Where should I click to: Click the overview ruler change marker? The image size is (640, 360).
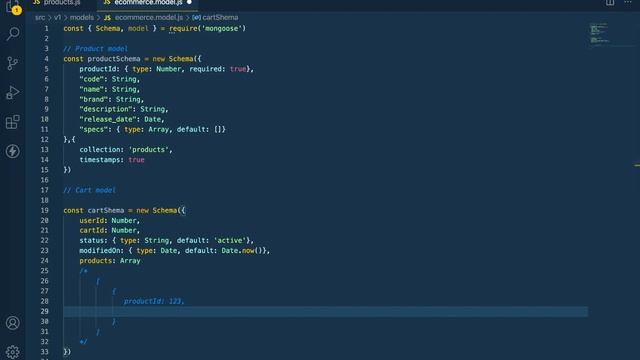pos(637,165)
